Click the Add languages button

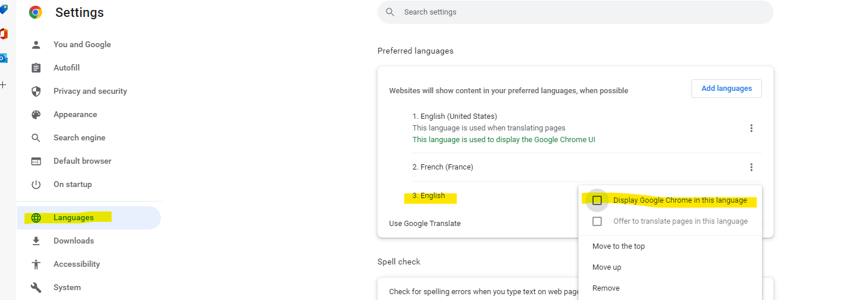coord(726,89)
